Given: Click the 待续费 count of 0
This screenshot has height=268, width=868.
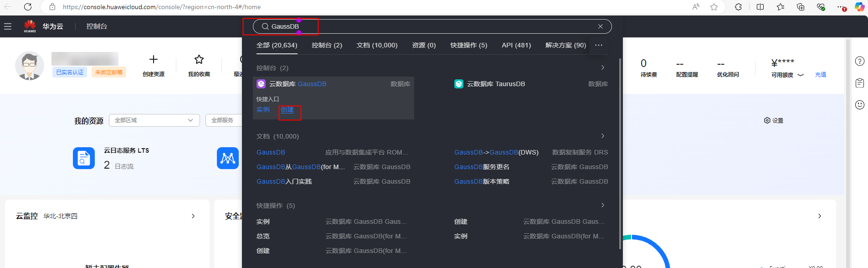Looking at the screenshot, I should tap(643, 63).
